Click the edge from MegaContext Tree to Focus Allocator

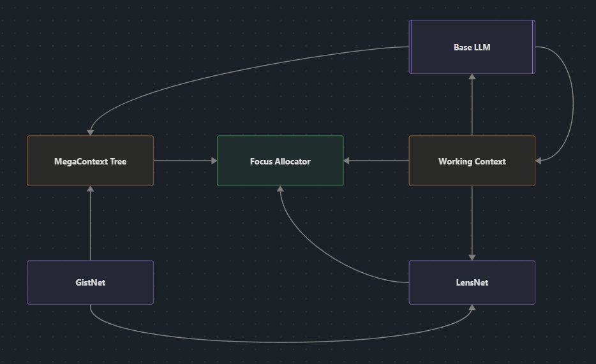click(184, 161)
